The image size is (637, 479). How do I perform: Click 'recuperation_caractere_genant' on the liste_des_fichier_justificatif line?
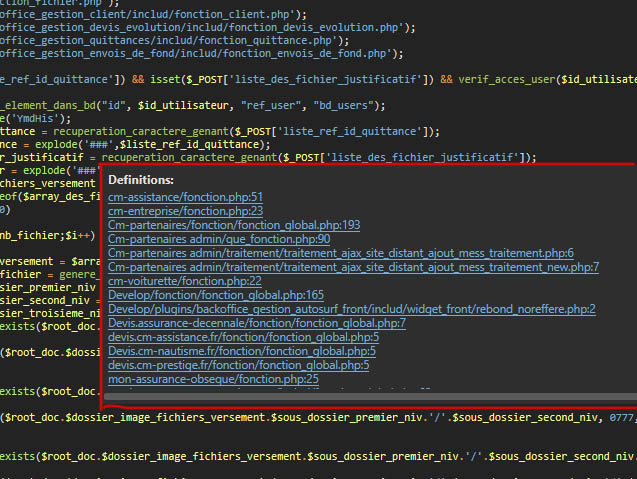click(189, 157)
